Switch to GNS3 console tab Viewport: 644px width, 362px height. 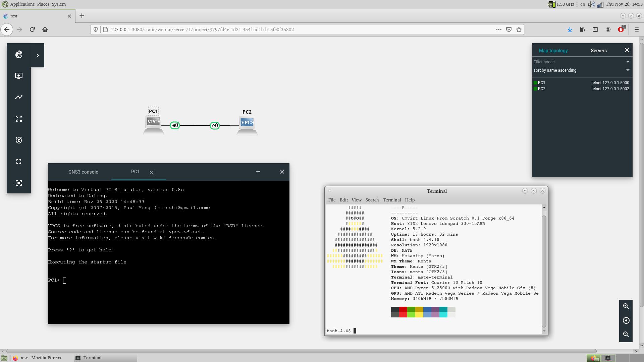click(x=83, y=172)
